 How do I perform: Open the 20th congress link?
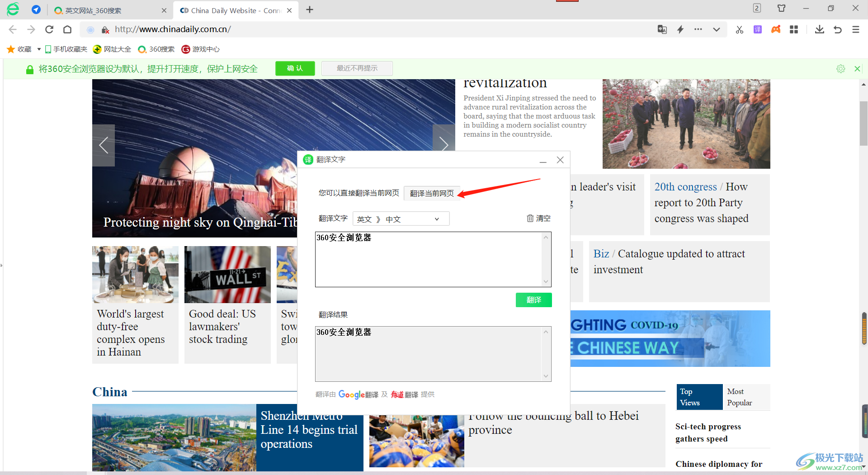(685, 187)
